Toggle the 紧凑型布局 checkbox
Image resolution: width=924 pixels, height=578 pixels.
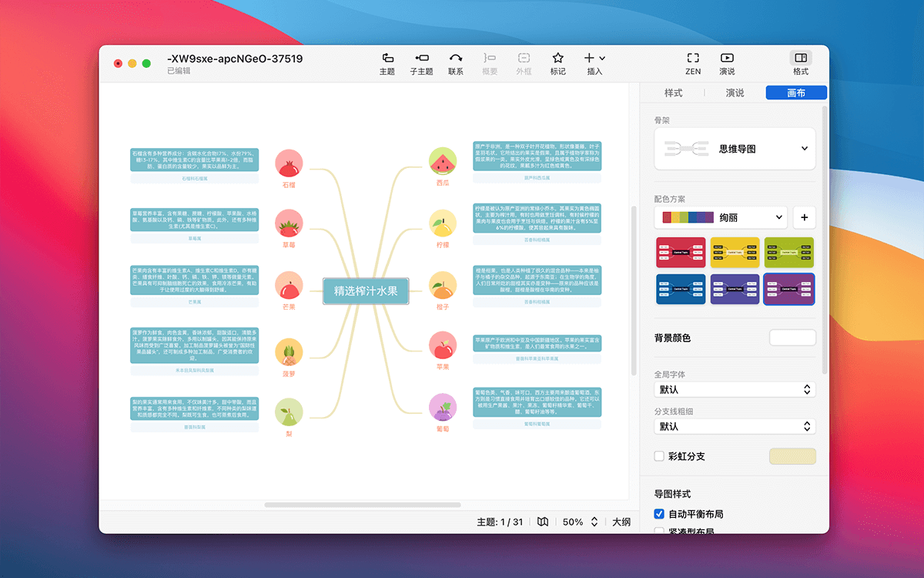pos(659,532)
